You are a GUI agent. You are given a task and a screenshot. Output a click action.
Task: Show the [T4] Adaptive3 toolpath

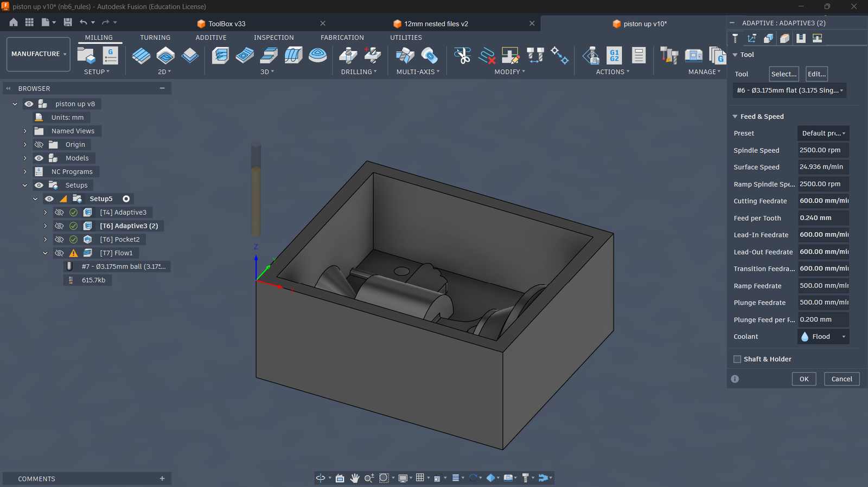pyautogui.click(x=59, y=212)
